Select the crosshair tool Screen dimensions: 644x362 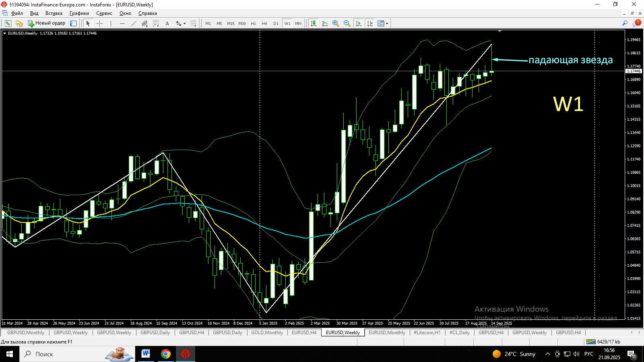tap(100, 23)
